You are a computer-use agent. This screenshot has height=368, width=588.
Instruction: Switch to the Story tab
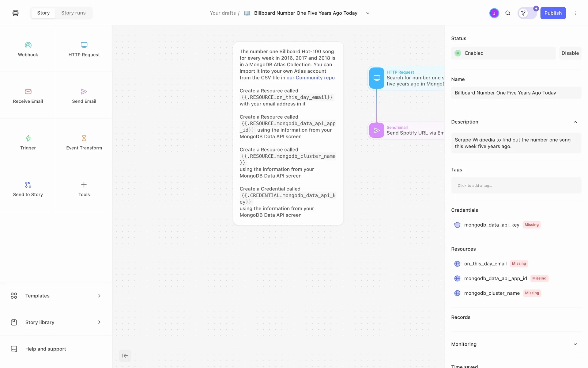coord(43,13)
